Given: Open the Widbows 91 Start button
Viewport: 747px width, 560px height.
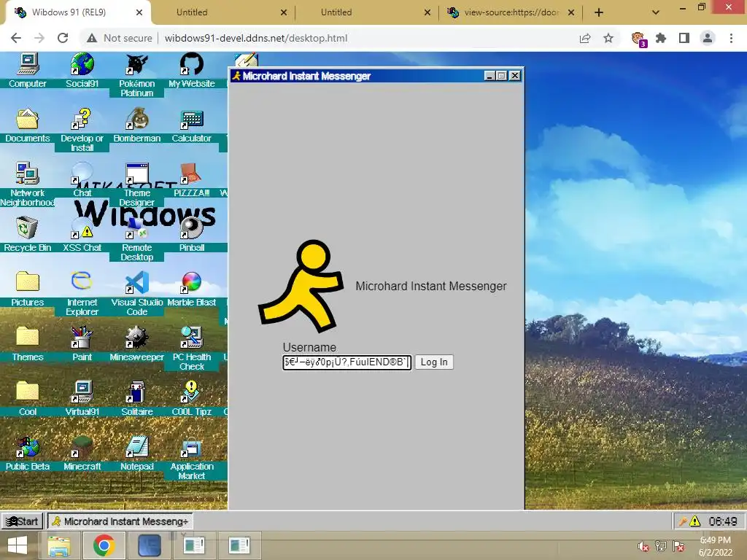Looking at the screenshot, I should point(22,521).
